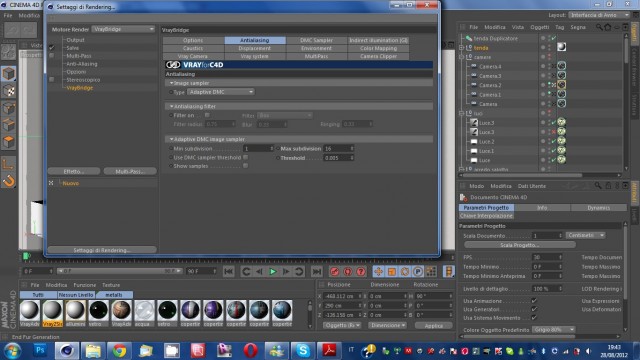Image resolution: width=640 pixels, height=360 pixels.
Task: Click the play forward button in timeline
Action: coord(273,271)
